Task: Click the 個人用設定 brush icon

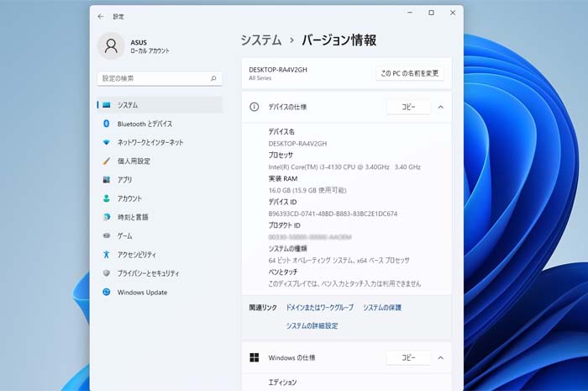Action: click(107, 161)
